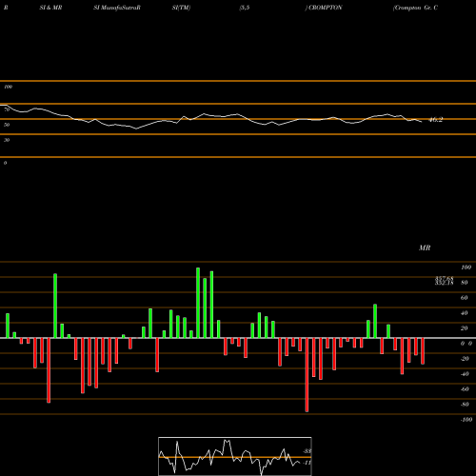
Task: Click the '(5,5' parameter text in header
Action: point(245,8)
